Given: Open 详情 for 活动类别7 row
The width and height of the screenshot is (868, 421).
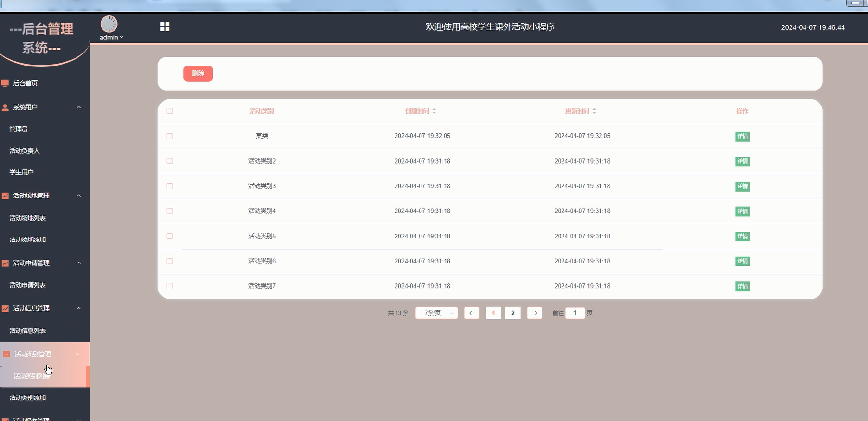Looking at the screenshot, I should pos(742,287).
